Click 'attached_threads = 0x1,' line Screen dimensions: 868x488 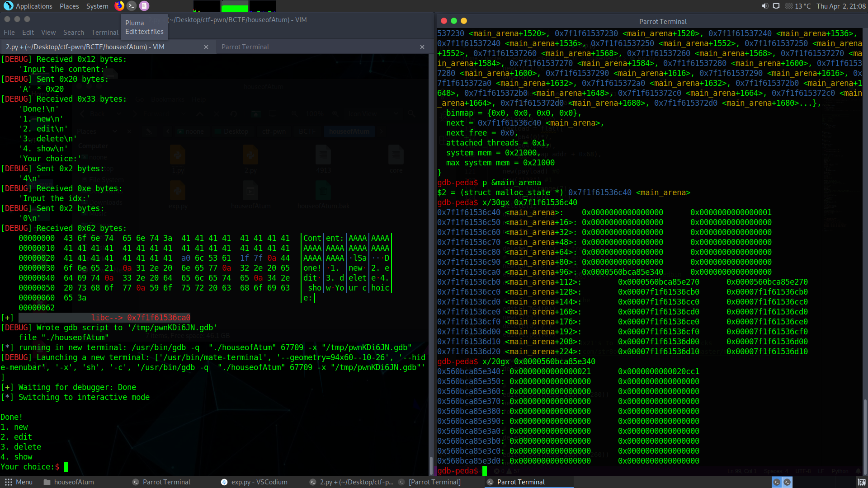498,143
